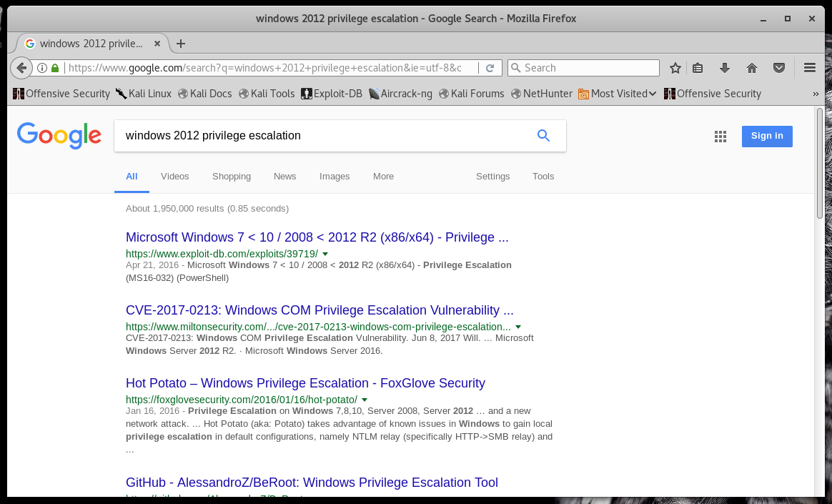832x504 pixels.
Task: Click the blue Google search magnifier icon
Action: click(543, 136)
